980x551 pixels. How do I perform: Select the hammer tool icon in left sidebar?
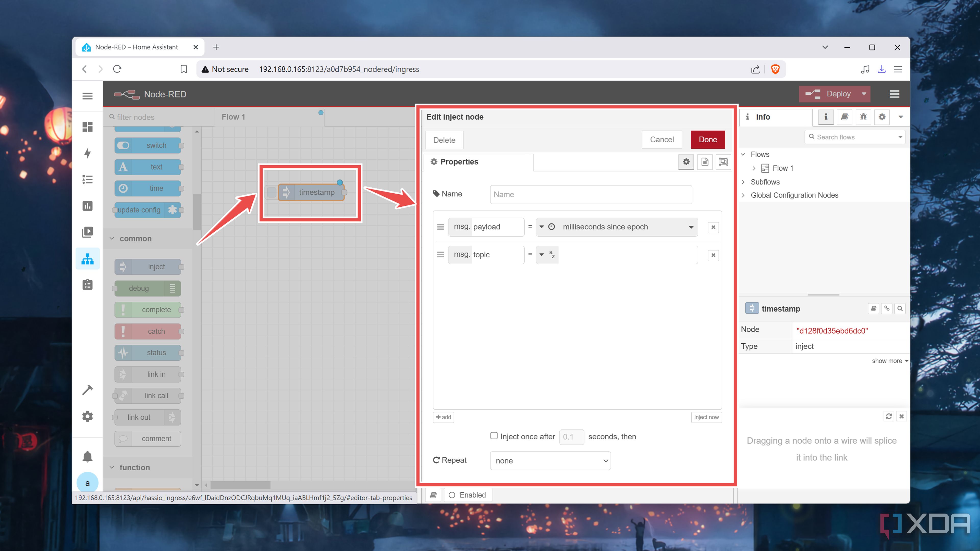coord(88,390)
